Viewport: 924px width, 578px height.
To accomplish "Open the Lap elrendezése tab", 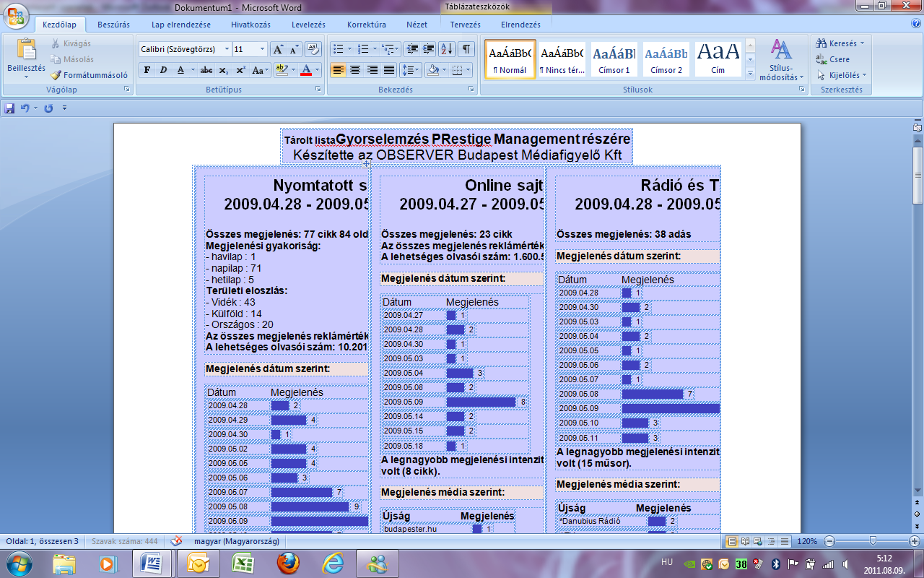I will [x=181, y=24].
